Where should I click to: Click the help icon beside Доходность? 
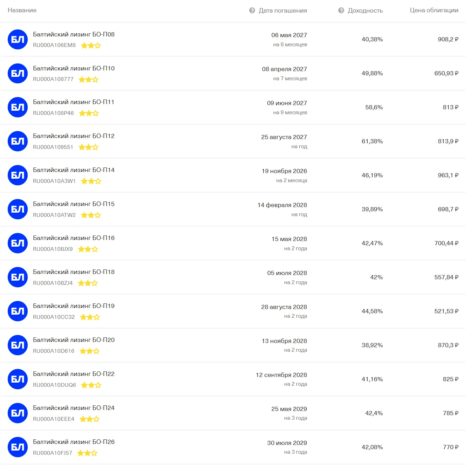(341, 11)
